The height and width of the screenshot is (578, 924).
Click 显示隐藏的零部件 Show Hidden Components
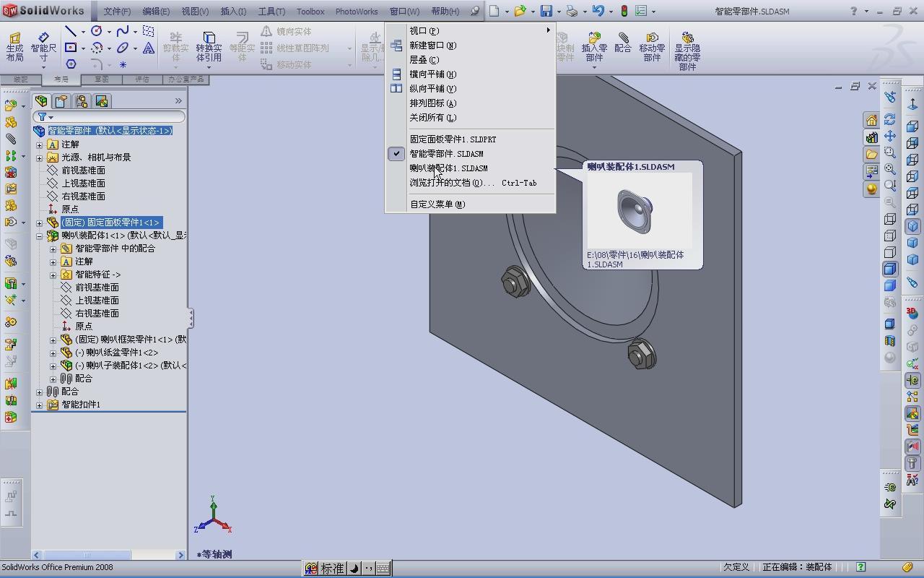click(687, 51)
